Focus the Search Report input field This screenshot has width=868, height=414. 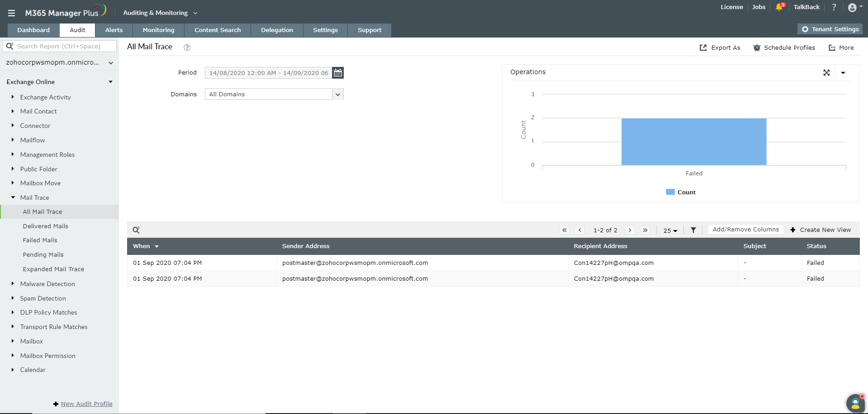click(60, 46)
